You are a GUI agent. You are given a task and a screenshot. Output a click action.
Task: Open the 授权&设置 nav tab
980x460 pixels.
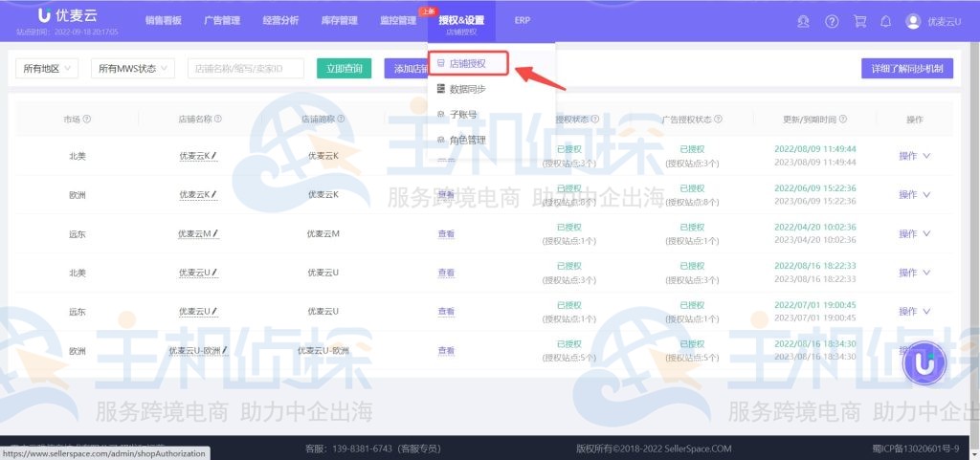click(461, 21)
